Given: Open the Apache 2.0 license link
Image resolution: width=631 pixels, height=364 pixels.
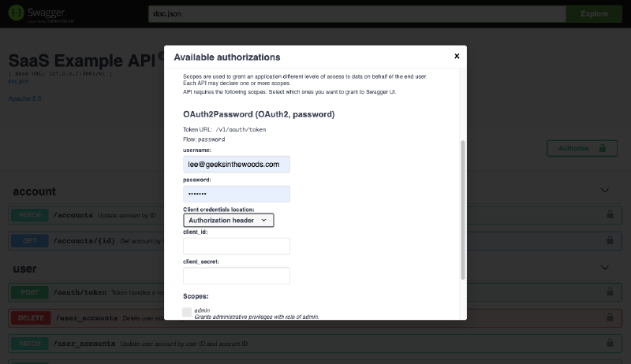Looking at the screenshot, I should [24, 98].
